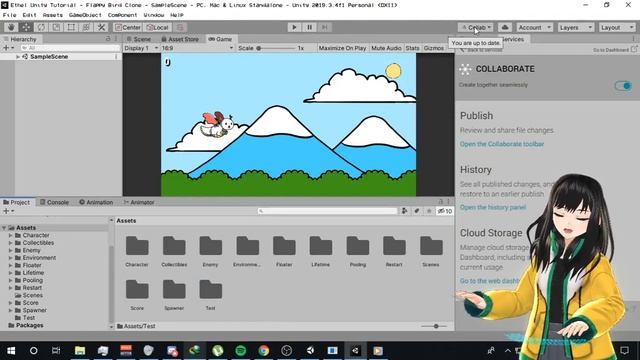Select the Pooling folder thumbnail

pyautogui.click(x=358, y=251)
